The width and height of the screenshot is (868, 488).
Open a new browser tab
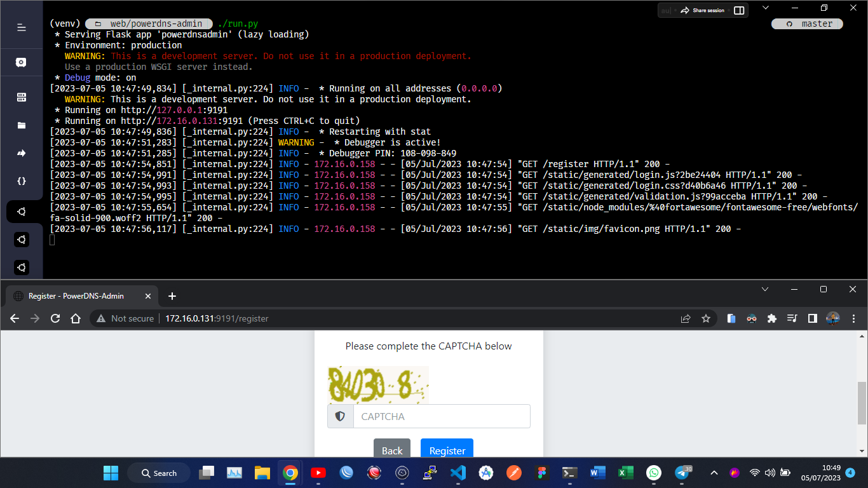point(172,296)
